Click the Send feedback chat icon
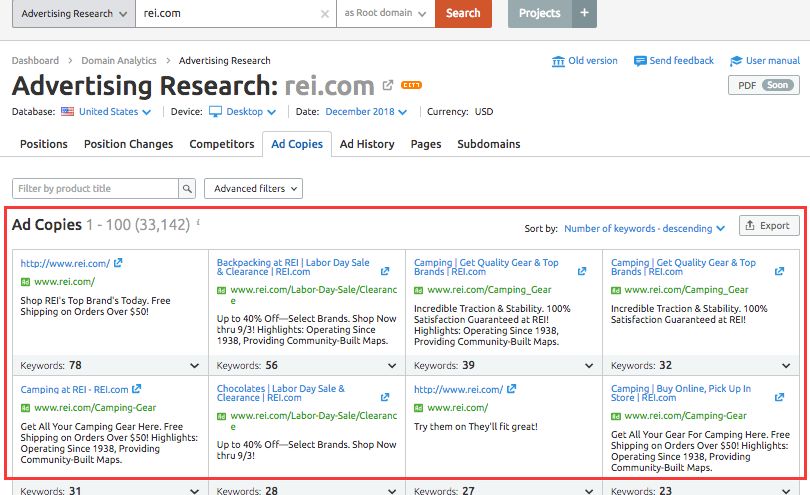Screen dimensions: 810x495 pos(640,61)
